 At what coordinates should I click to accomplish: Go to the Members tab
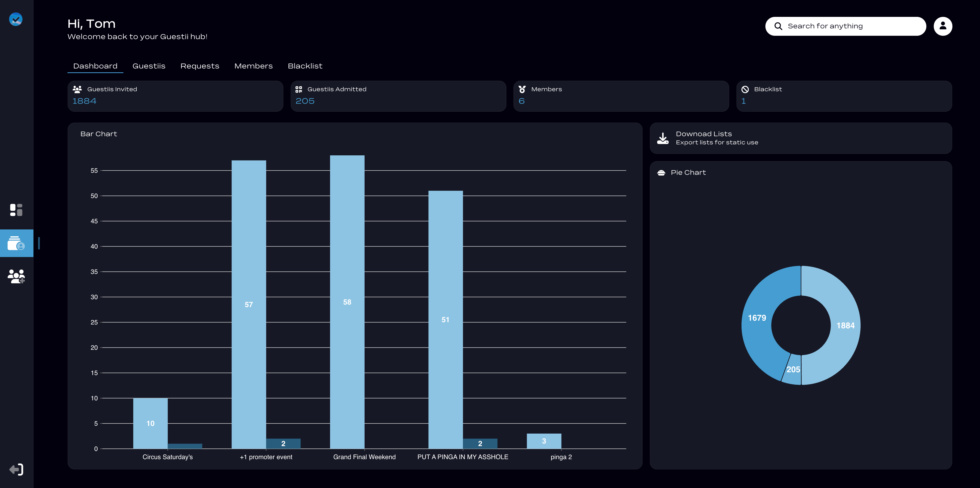pyautogui.click(x=253, y=66)
